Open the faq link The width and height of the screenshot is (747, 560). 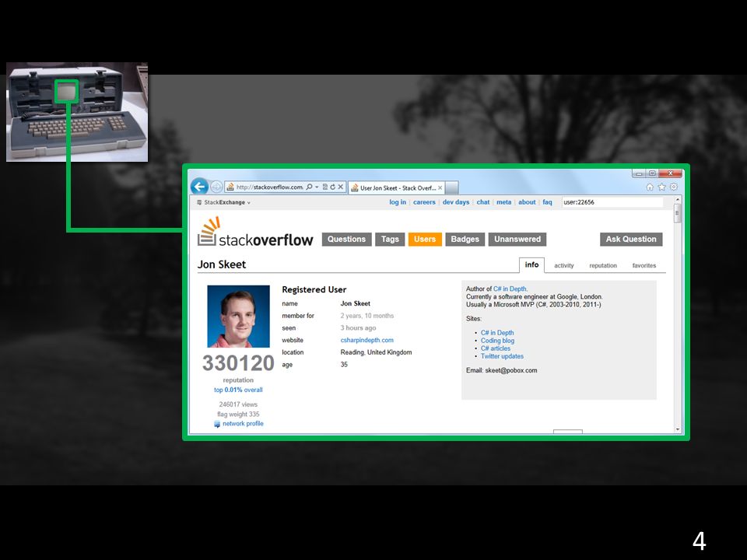[x=547, y=202]
